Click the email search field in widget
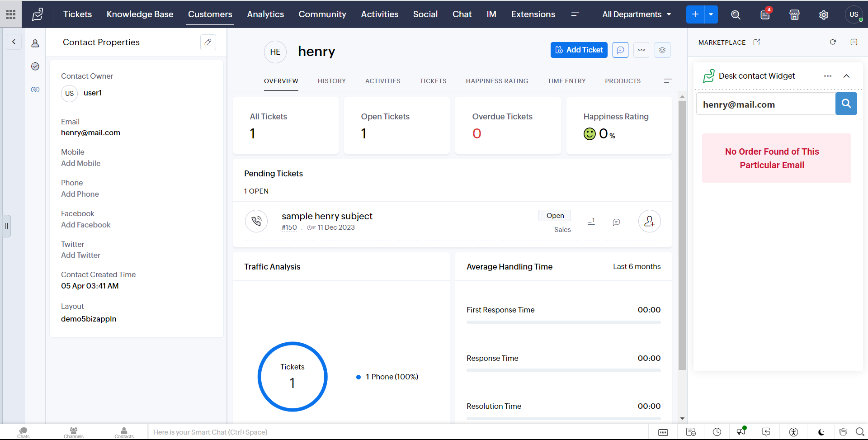 coord(765,104)
